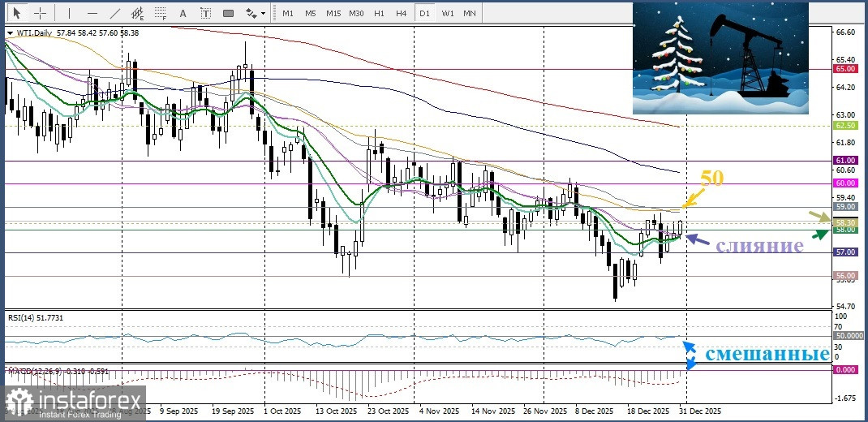
Task: Select the Fibonacci retracement tool
Action: (x=161, y=13)
